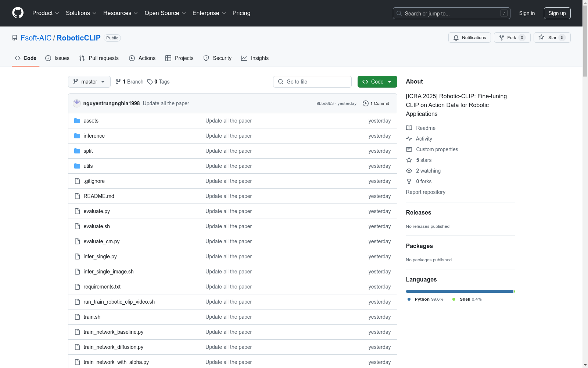Open the Security tab

218,58
